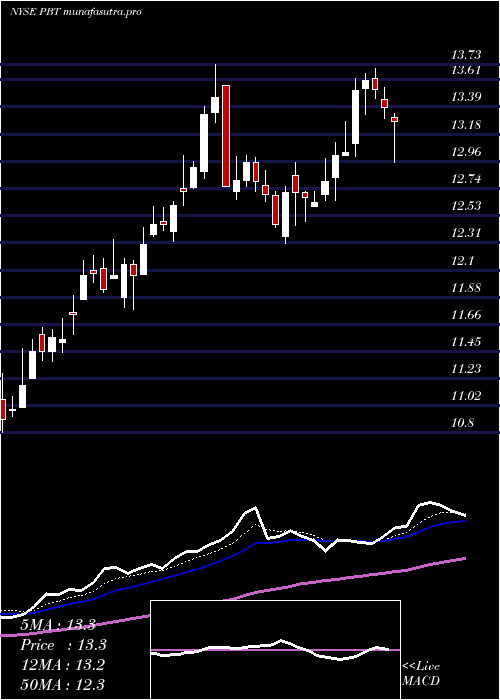This screenshot has height=700, width=500.
Task: Click the <<Live MACD label
Action: pyautogui.click(x=421, y=674)
